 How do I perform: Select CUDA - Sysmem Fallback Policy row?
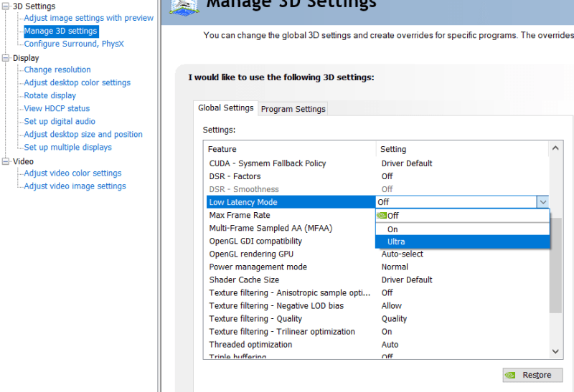(x=377, y=163)
